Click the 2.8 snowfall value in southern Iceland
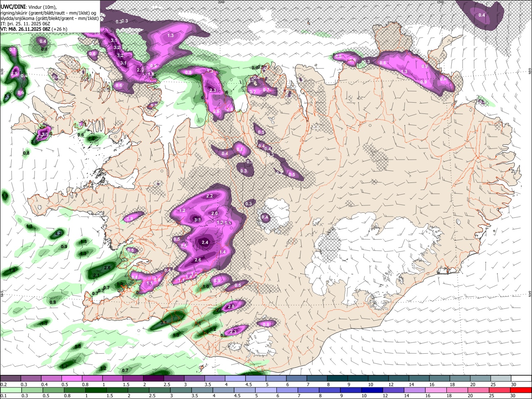 (x=231, y=306)
